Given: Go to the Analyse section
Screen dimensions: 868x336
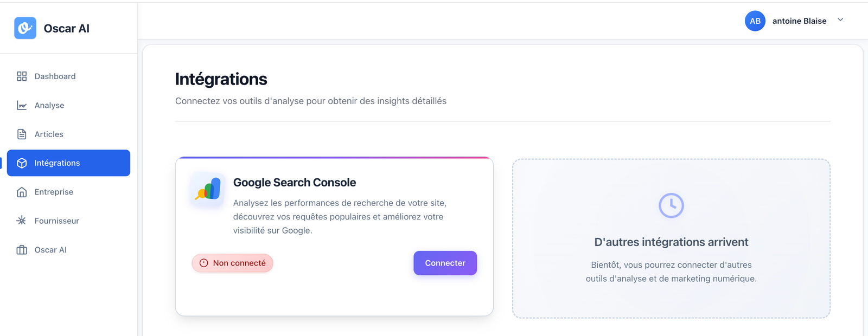Looking at the screenshot, I should [49, 105].
